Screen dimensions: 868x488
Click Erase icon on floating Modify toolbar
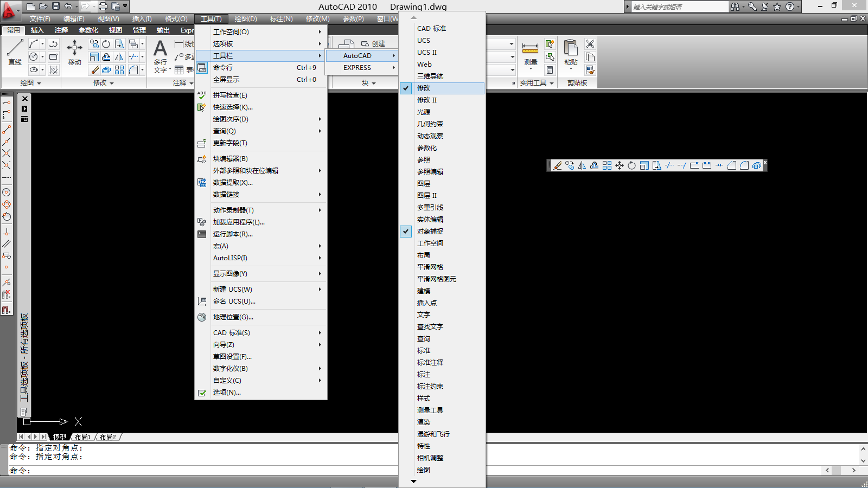tap(557, 165)
